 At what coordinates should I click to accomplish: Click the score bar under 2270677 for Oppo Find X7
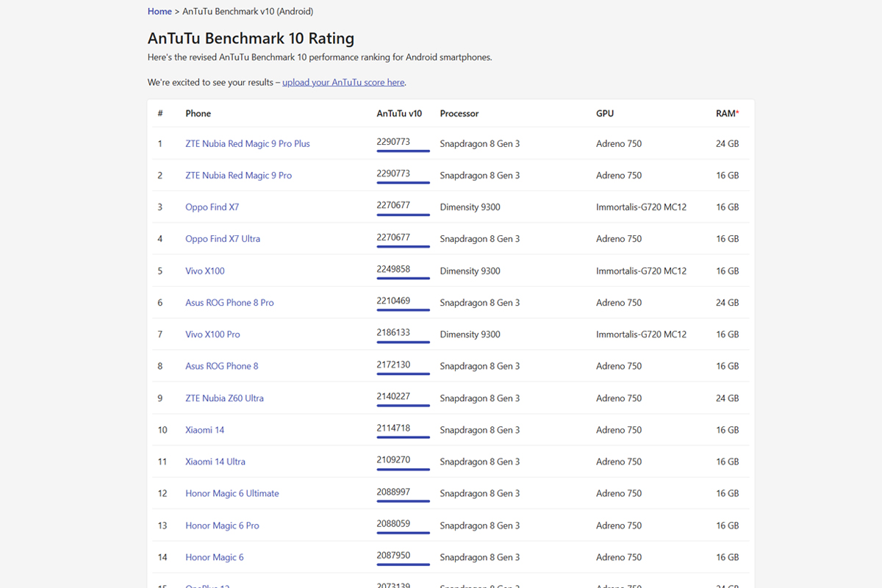click(403, 215)
